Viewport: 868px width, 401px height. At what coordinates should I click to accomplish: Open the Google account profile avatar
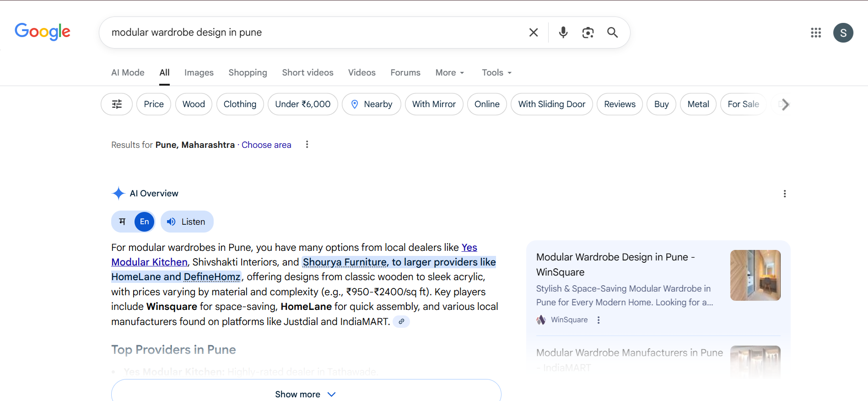point(843,33)
